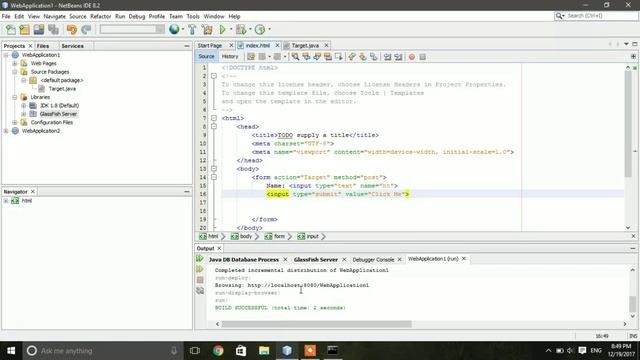Open File Explorer from the taskbar

tap(264, 351)
